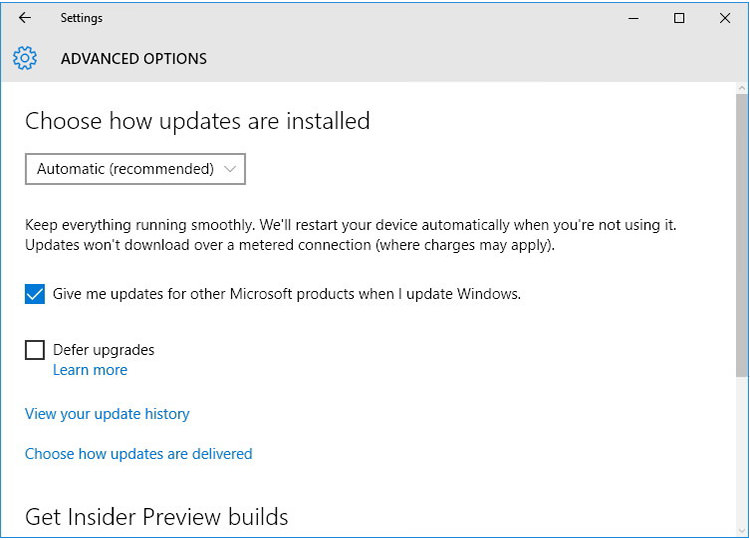Screen dimensions: 750x540
Task: Click the 'Get Insider Preview builds' heading
Action: (157, 517)
